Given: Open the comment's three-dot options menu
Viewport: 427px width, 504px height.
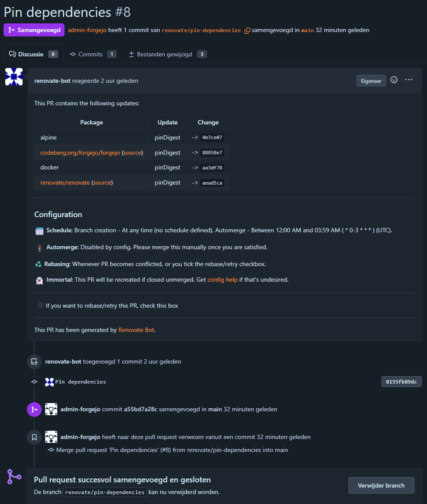Looking at the screenshot, I should [409, 80].
